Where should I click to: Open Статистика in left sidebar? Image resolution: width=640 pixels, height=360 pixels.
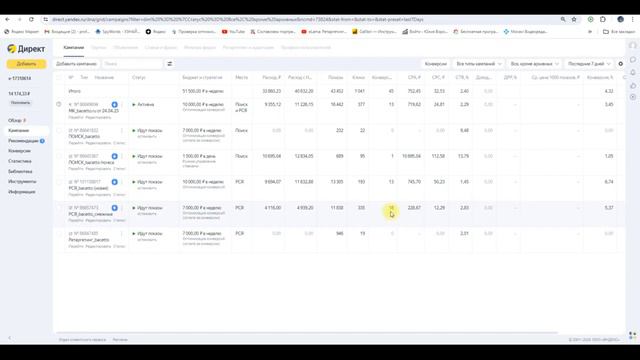pos(20,161)
